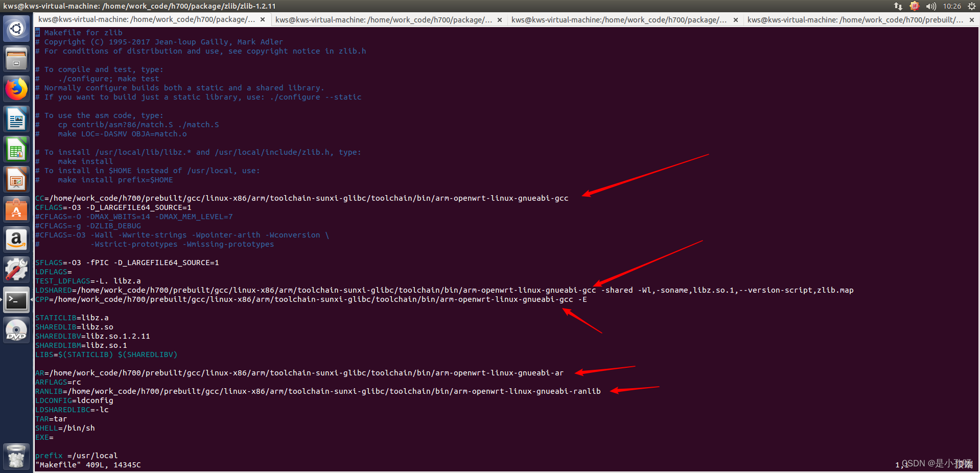The image size is (980, 473).
Task: Close the first terminal tab
Action: (263, 20)
